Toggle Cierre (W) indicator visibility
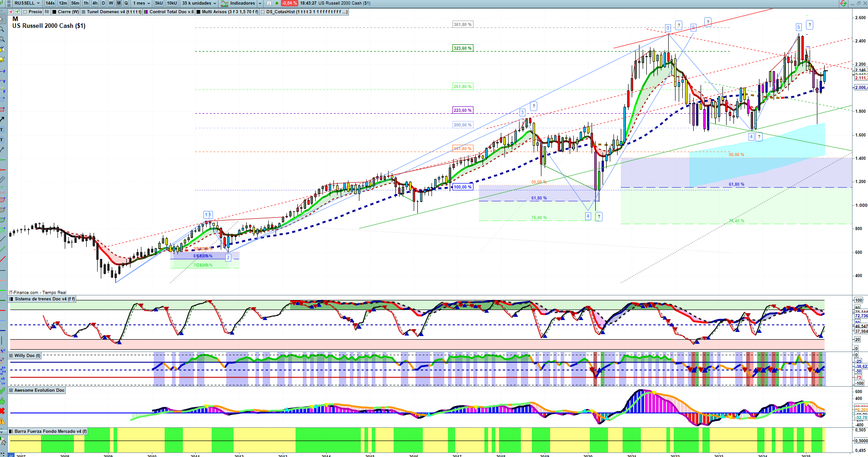This screenshot has width=868, height=457. (54, 12)
